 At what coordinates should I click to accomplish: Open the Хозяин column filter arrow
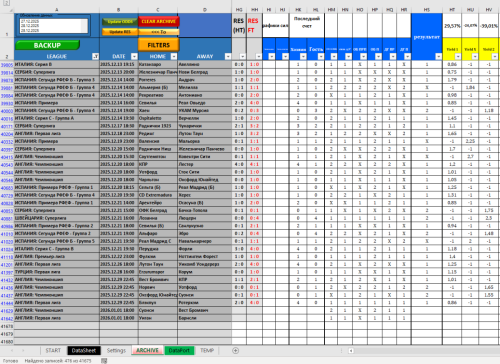coord(303,56)
